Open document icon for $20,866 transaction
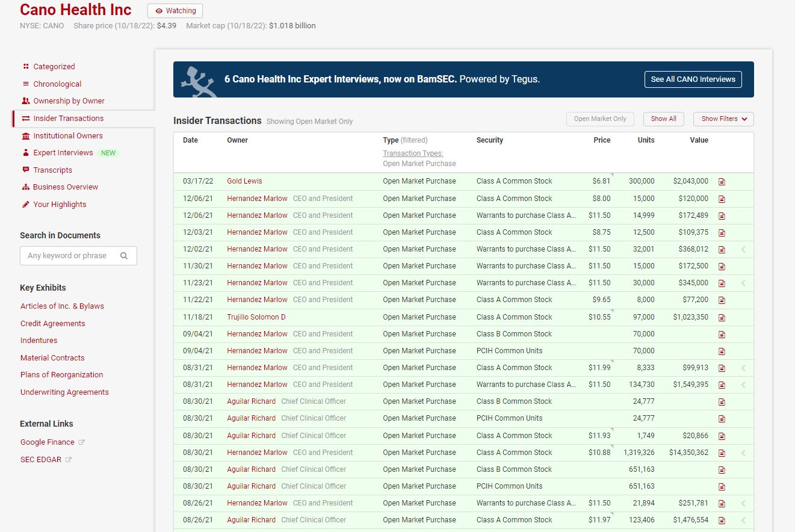This screenshot has width=795, height=532. (x=722, y=436)
